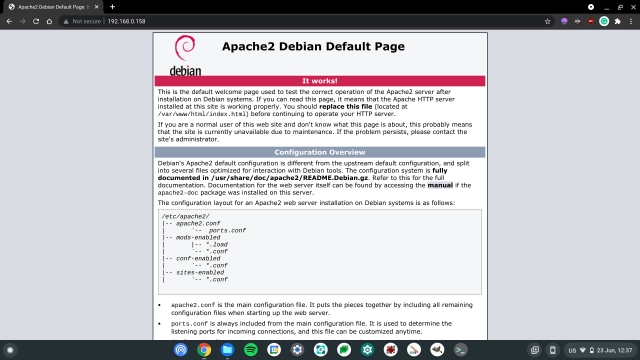Open the Phone Hub icon on the shelf
The height and width of the screenshot is (360, 640).
coord(552,350)
